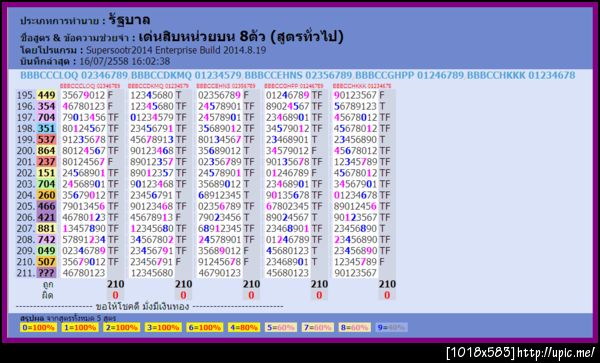
Task: Click the ถูก row label
Action: 47,285
